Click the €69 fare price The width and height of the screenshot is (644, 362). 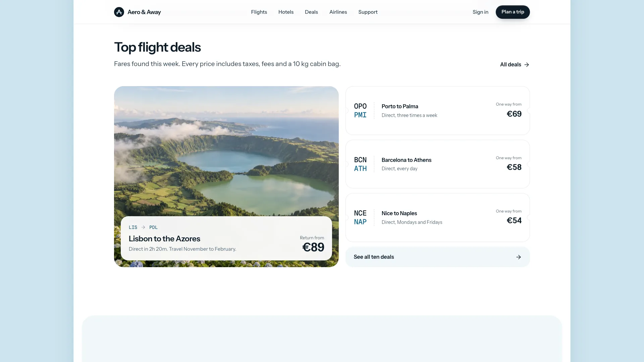(x=514, y=114)
